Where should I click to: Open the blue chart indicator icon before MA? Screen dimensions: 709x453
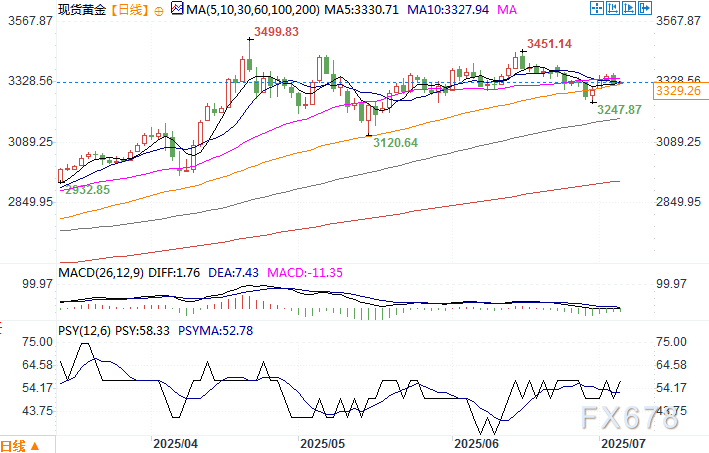[x=176, y=11]
